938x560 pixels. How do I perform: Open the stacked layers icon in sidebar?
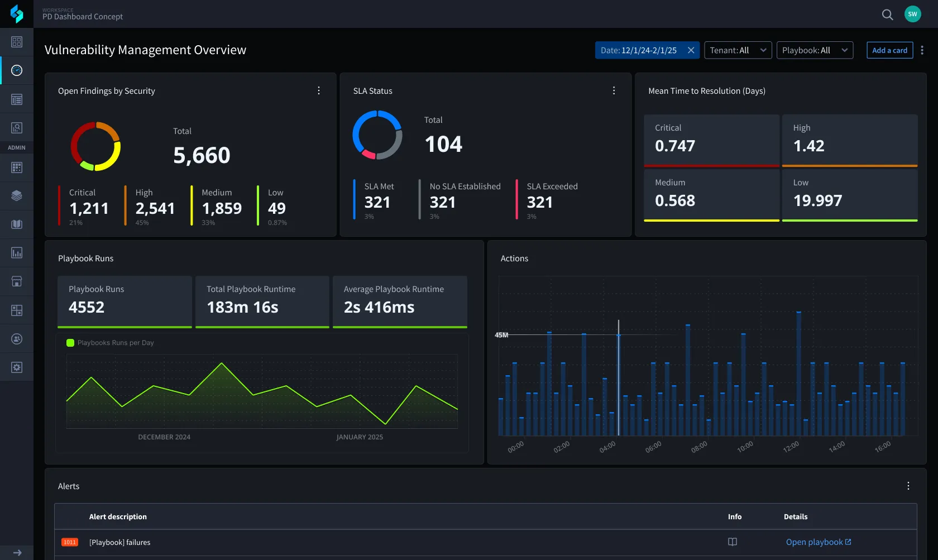tap(17, 195)
